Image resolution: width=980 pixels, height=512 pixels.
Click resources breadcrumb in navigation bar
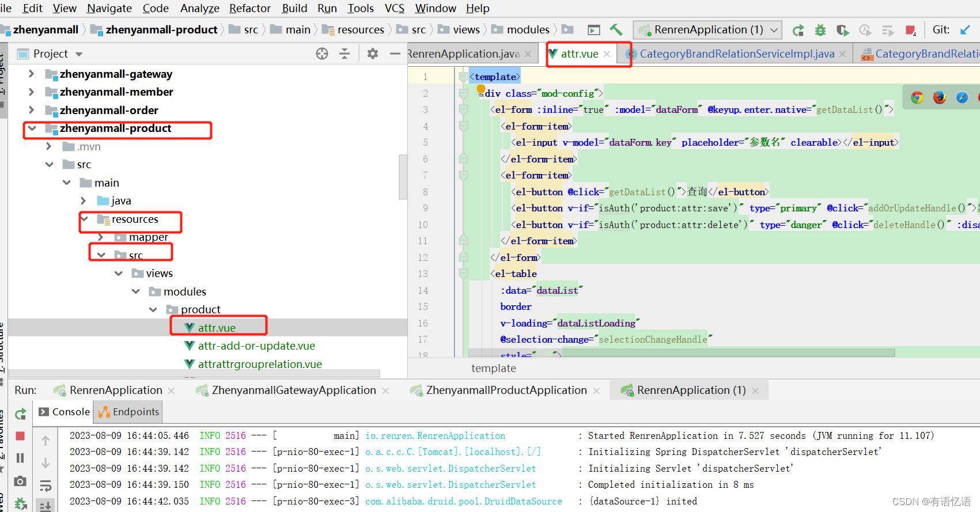tap(361, 29)
